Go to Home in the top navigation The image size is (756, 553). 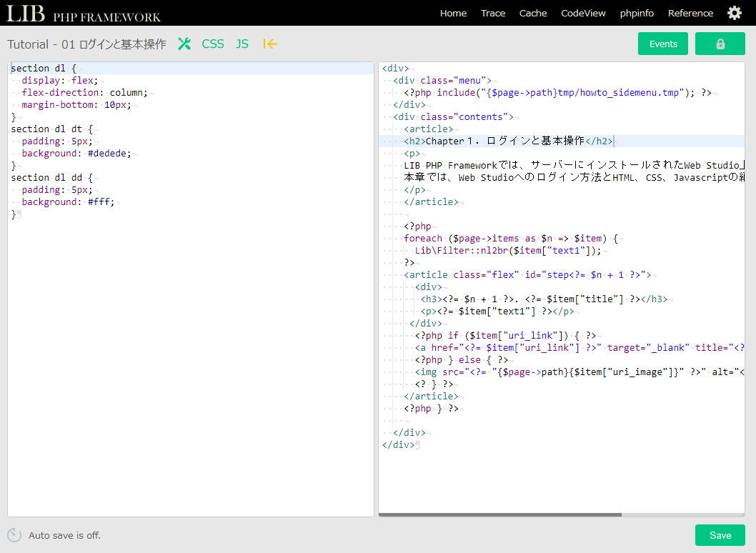453,13
